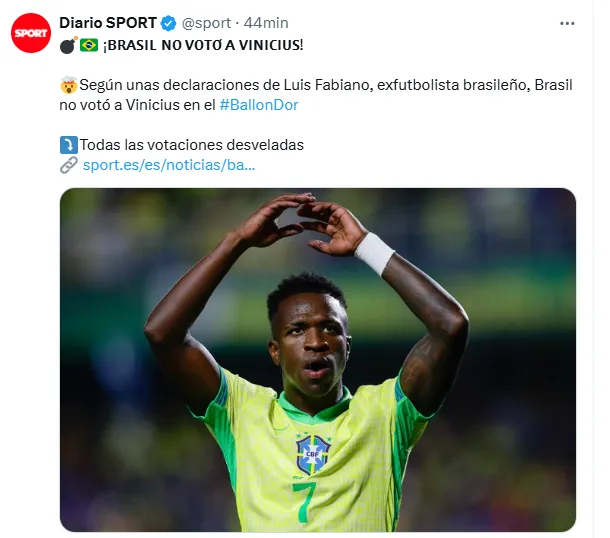Click the tweet text mentioning Luis Fabiano
The width and height of the screenshot is (610, 538).
tap(316, 95)
